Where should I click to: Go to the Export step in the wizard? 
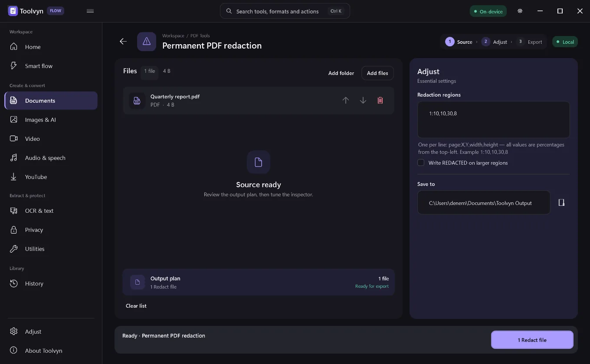pos(529,42)
